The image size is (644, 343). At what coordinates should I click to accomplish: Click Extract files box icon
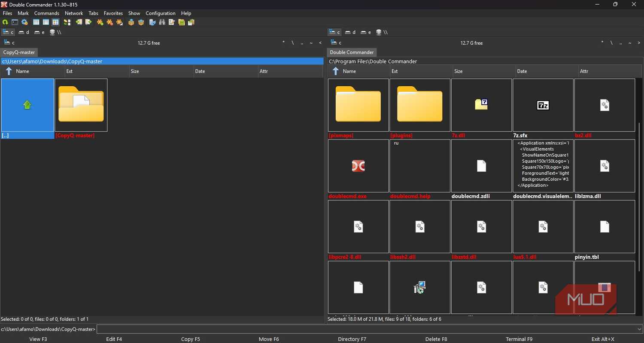click(x=141, y=22)
